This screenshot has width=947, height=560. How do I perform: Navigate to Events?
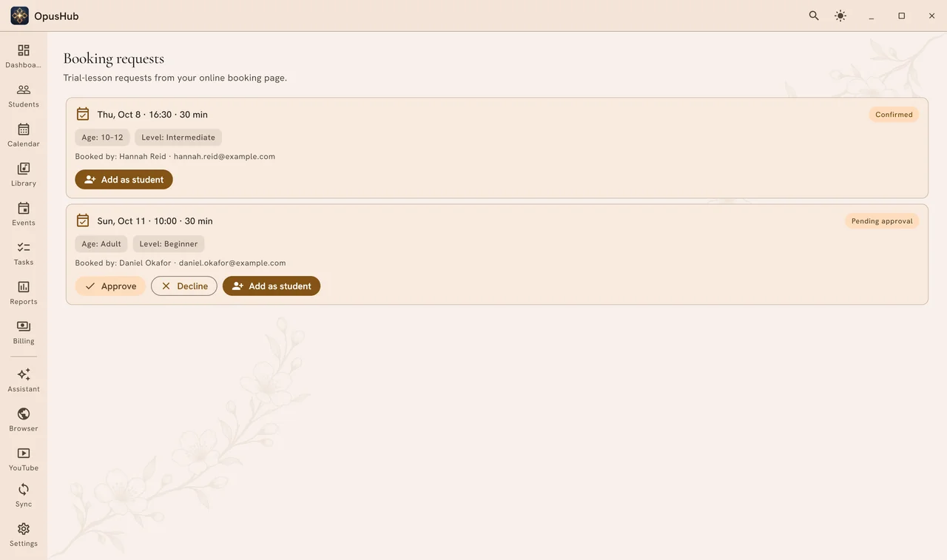click(x=24, y=214)
